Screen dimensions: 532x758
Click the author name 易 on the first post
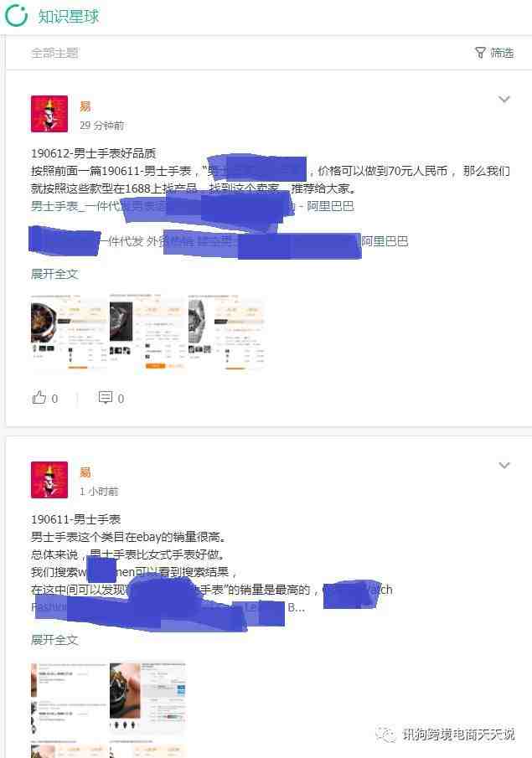point(85,106)
